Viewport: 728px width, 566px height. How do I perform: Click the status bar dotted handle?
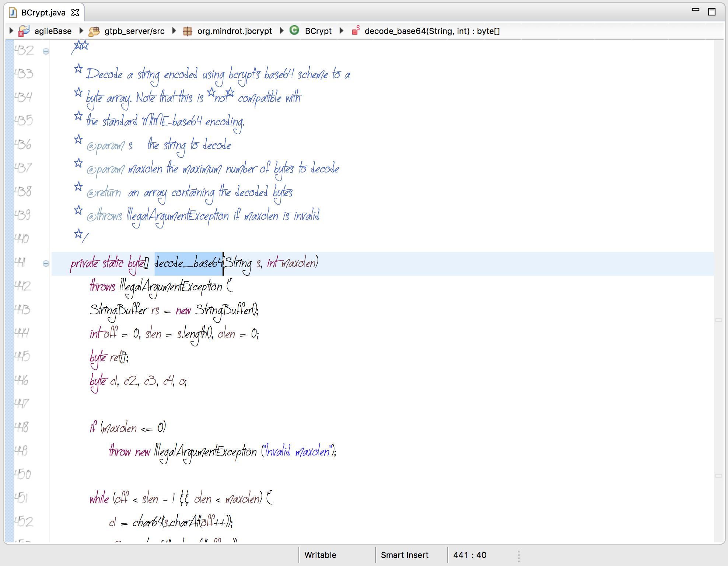point(519,556)
